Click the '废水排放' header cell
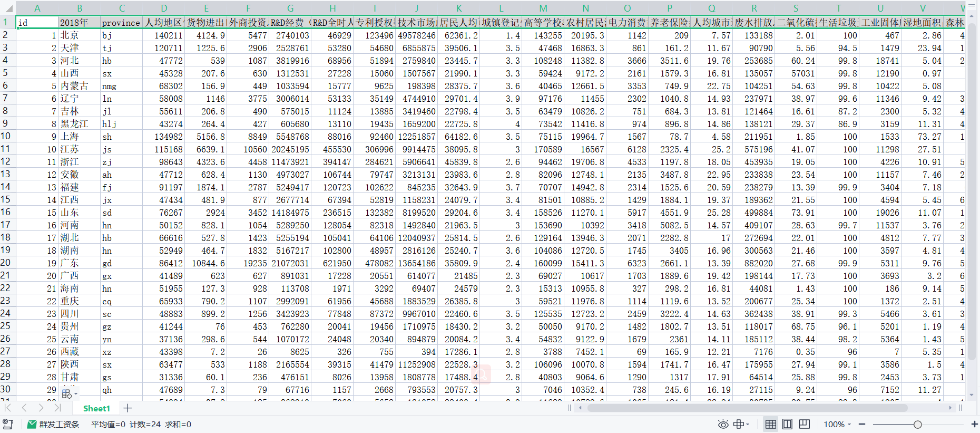 point(754,22)
